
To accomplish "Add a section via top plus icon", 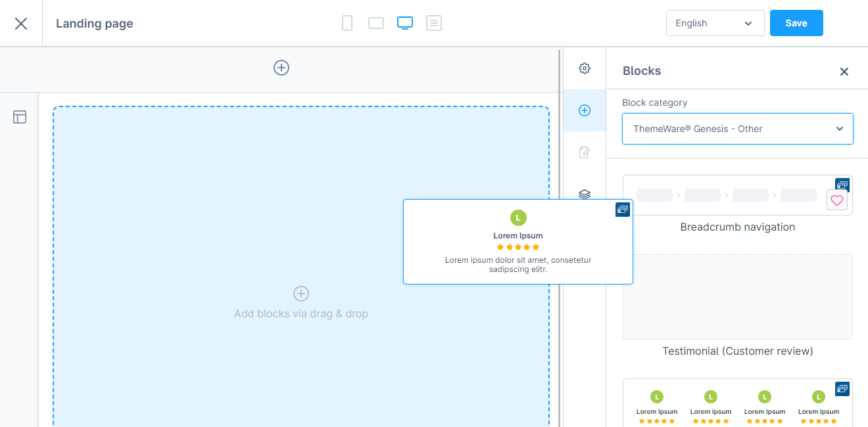I will (281, 68).
